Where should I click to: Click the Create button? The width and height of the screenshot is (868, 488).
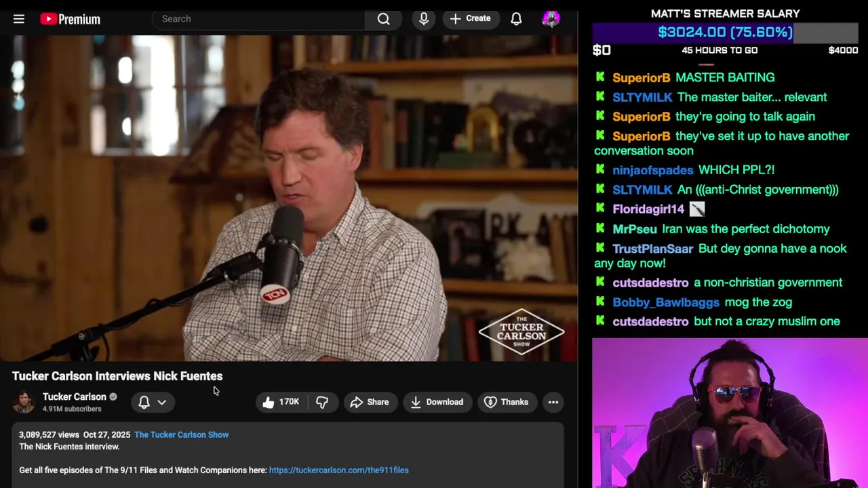pyautogui.click(x=470, y=19)
